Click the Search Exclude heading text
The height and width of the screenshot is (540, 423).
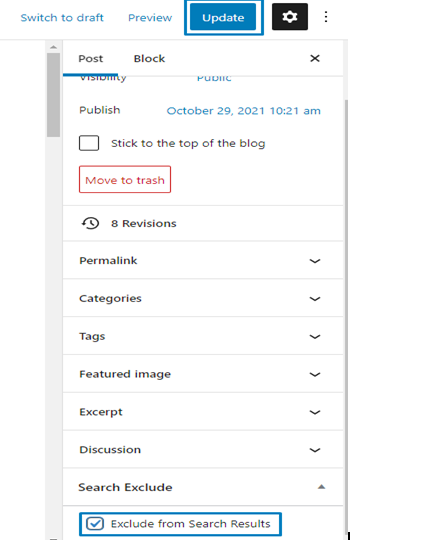[x=125, y=487]
